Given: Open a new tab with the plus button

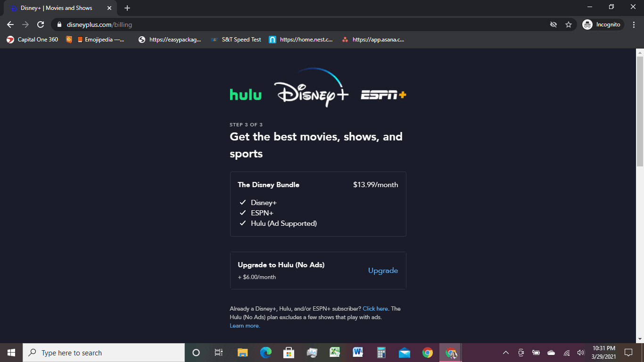Looking at the screenshot, I should (127, 8).
